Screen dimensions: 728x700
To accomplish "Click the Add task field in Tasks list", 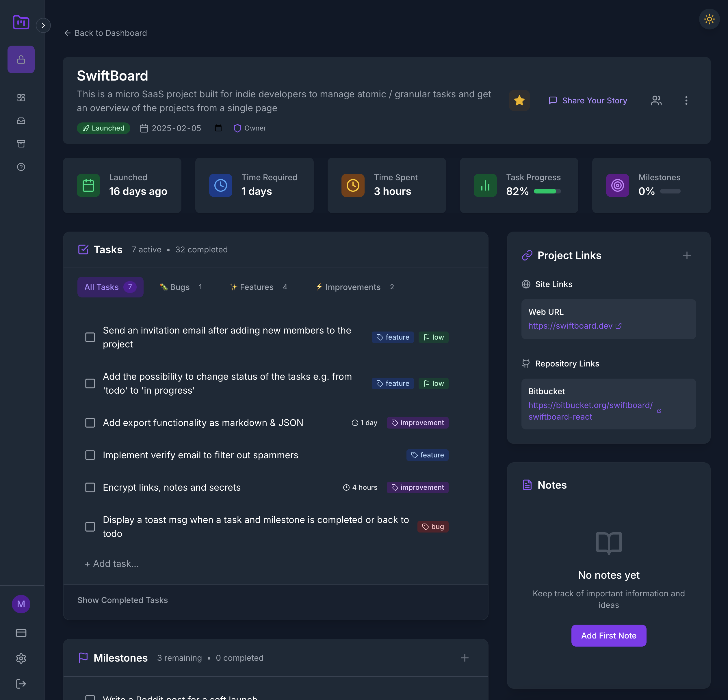I will click(x=112, y=563).
